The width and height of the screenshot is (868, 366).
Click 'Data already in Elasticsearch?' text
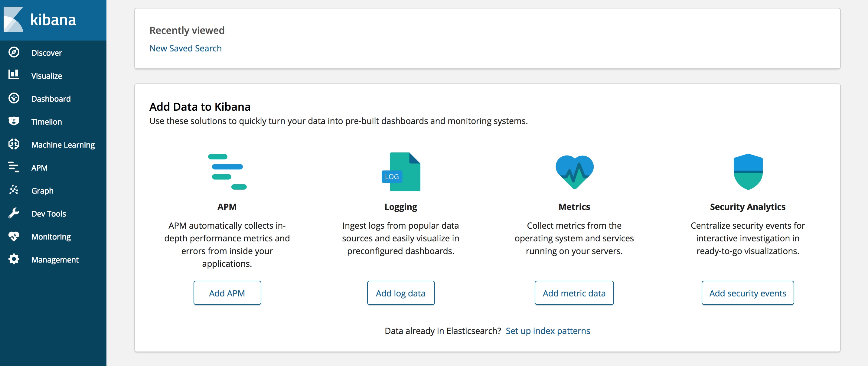(x=443, y=331)
